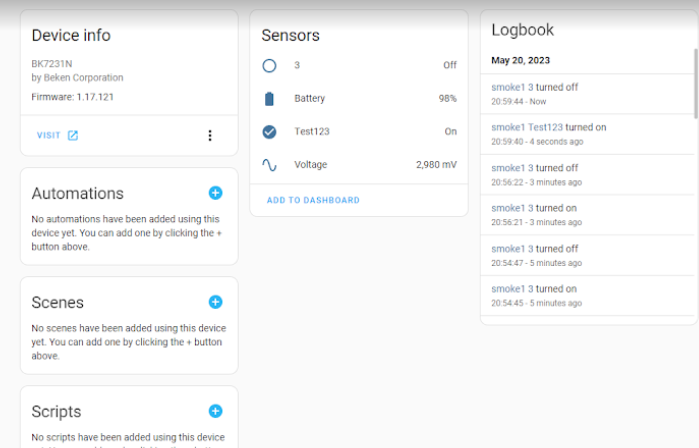Click the Automations plus add icon
699x448 pixels.
pos(215,193)
